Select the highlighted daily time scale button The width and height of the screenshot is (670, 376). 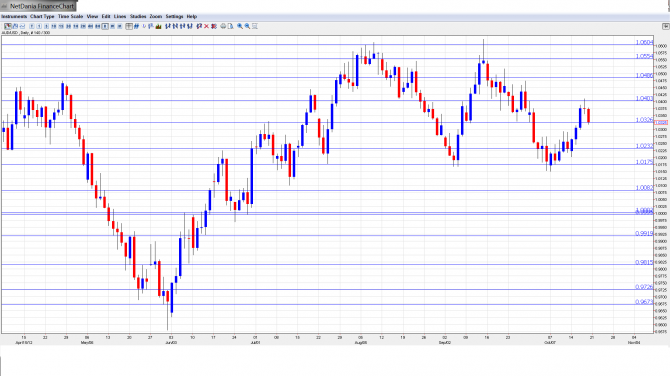click(x=105, y=26)
